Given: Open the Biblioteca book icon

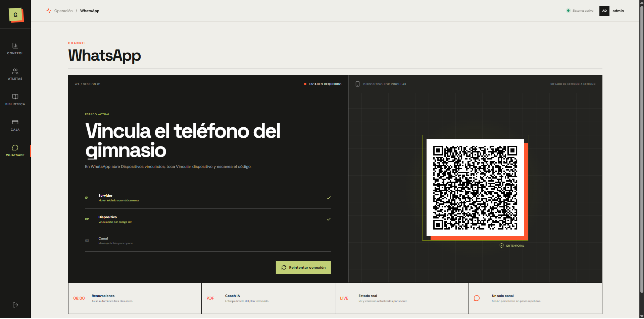Looking at the screenshot, I should click(15, 97).
